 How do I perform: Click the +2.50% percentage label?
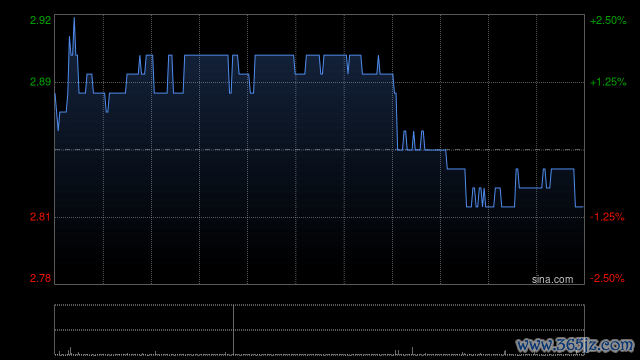coord(608,20)
